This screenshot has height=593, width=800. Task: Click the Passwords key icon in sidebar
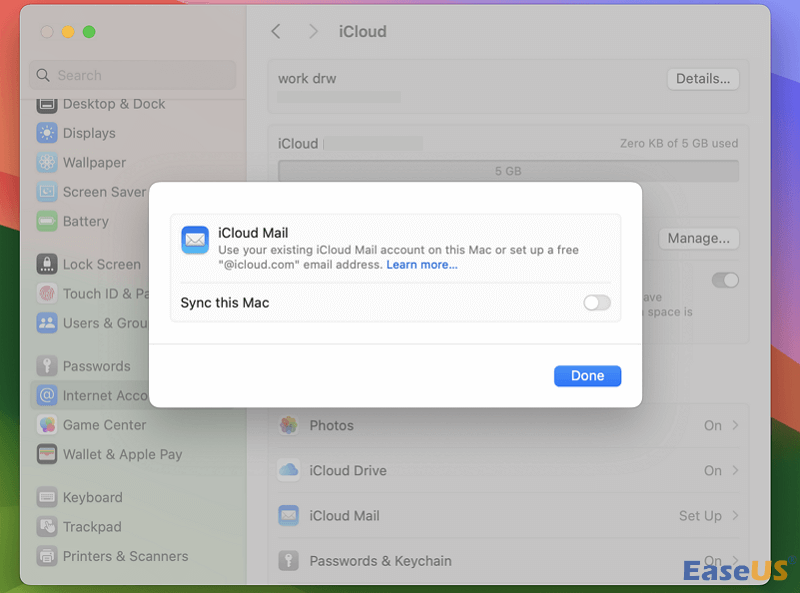pyautogui.click(x=47, y=366)
